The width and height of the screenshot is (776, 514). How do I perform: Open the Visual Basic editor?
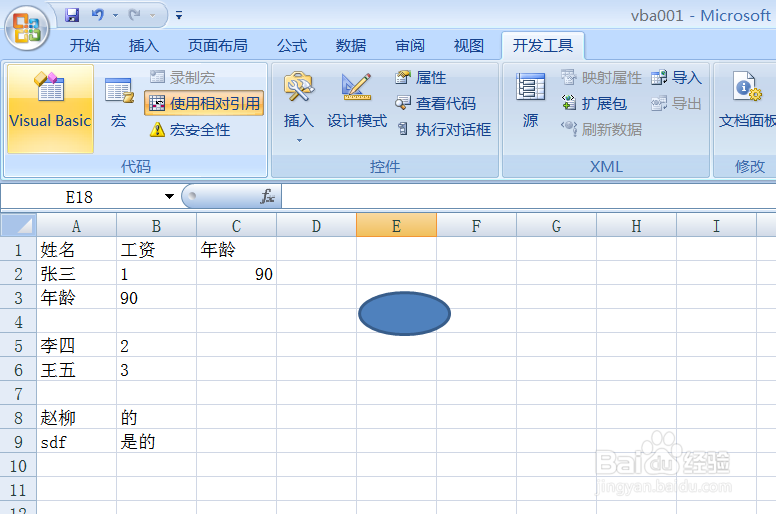50,108
